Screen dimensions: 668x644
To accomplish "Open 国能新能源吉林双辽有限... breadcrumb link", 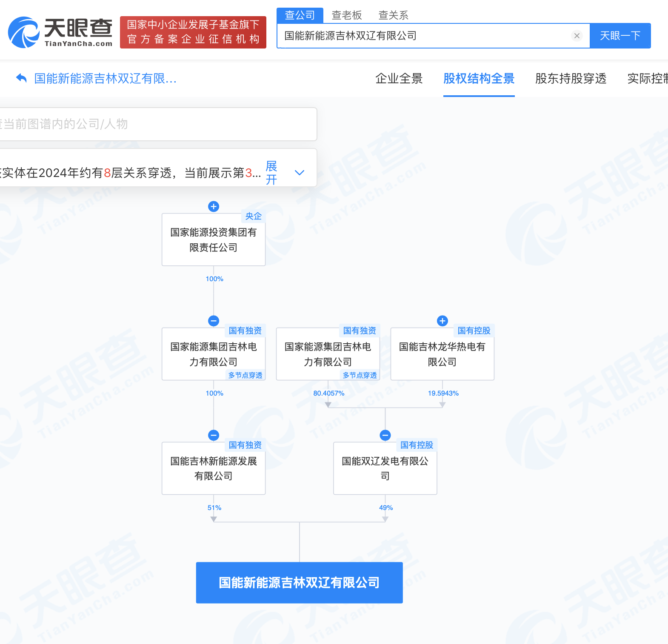I will [106, 79].
